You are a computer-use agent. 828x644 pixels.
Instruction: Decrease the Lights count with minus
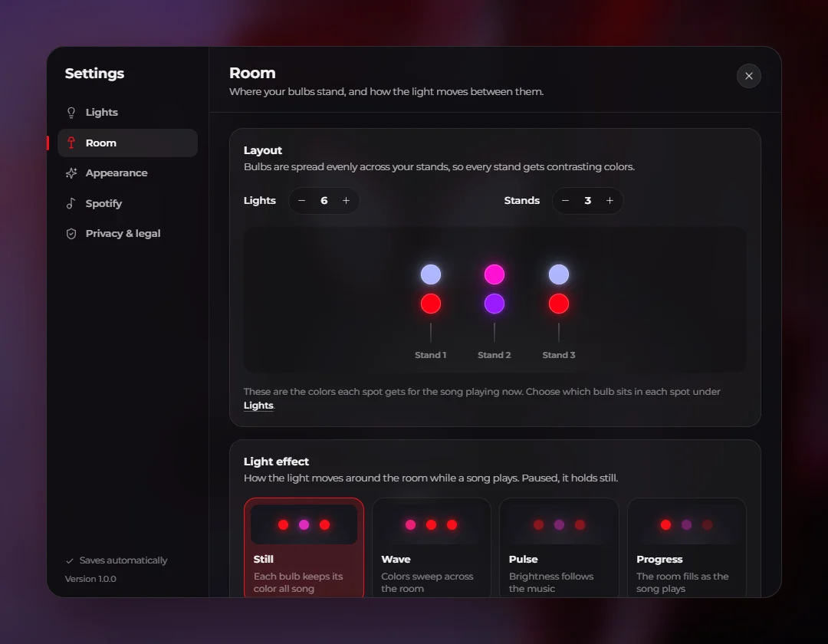pos(301,201)
